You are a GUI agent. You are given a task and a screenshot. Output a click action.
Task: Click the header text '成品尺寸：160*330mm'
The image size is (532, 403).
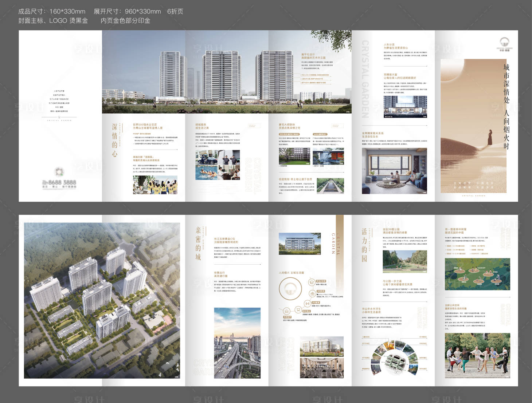click(52, 12)
